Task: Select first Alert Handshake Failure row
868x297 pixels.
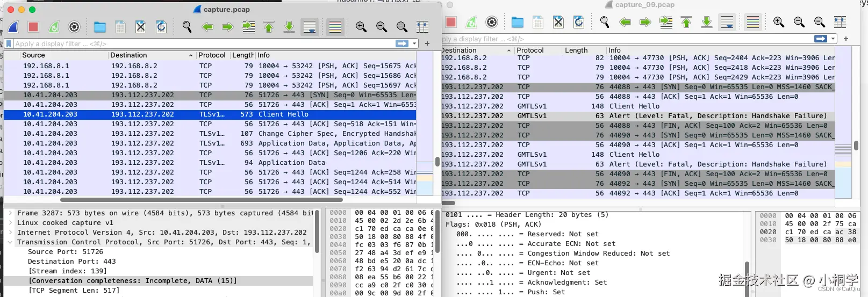Action: (x=638, y=115)
